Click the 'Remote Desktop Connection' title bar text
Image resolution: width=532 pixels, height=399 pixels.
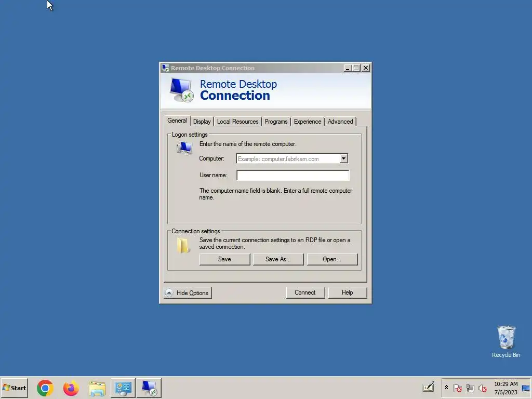click(x=212, y=68)
